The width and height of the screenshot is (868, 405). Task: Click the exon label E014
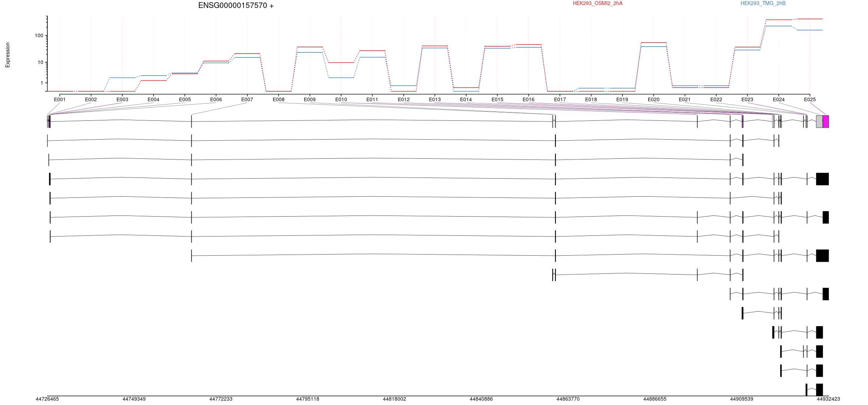point(466,99)
